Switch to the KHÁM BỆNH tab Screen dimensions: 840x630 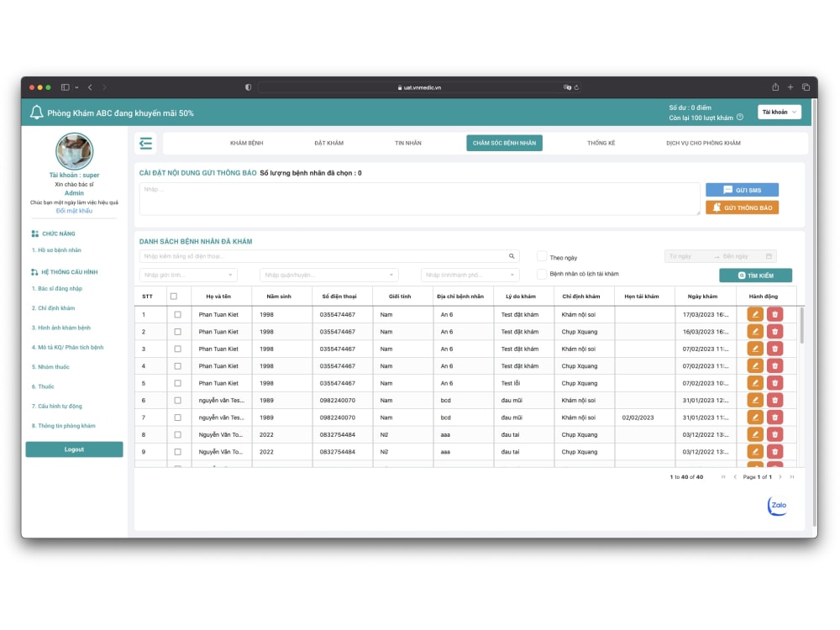pyautogui.click(x=246, y=143)
